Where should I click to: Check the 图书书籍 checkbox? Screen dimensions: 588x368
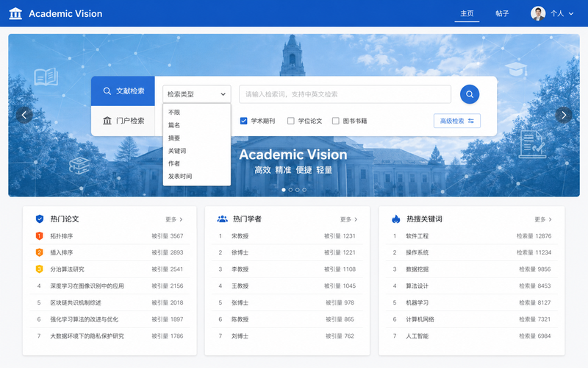point(336,121)
